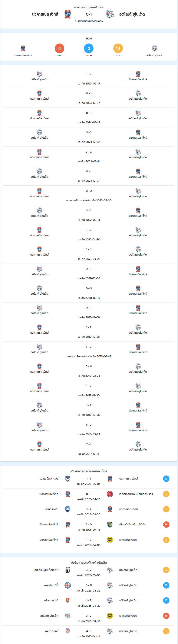Click the Melbourne City crest
This screenshot has width=178, height=644.
(x=68, y=586)
